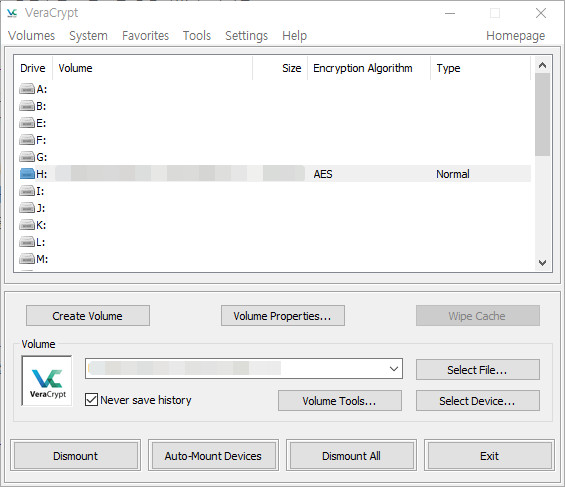Select the mounted blue H: drive icon
This screenshot has width=565, height=487.
[27, 174]
